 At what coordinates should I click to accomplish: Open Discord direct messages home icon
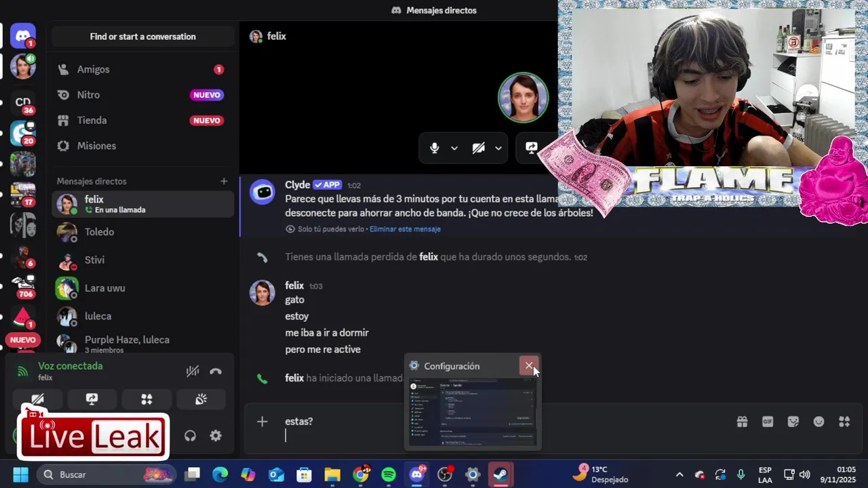coord(23,35)
